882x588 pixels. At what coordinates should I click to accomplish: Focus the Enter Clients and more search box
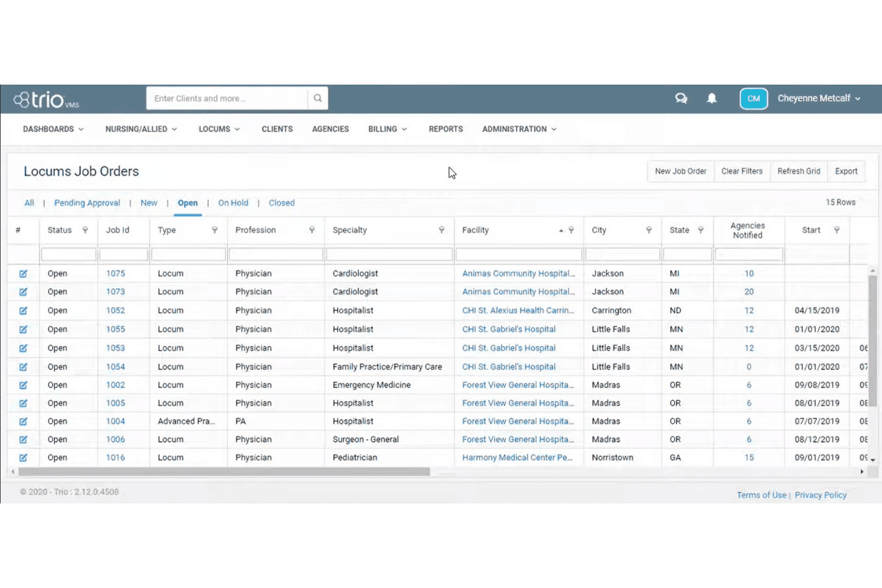coord(227,98)
